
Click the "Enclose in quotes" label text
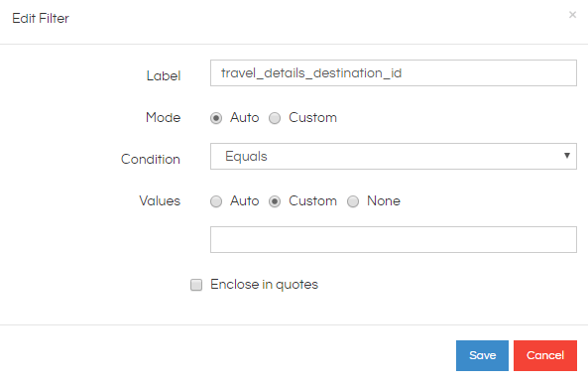click(x=264, y=285)
